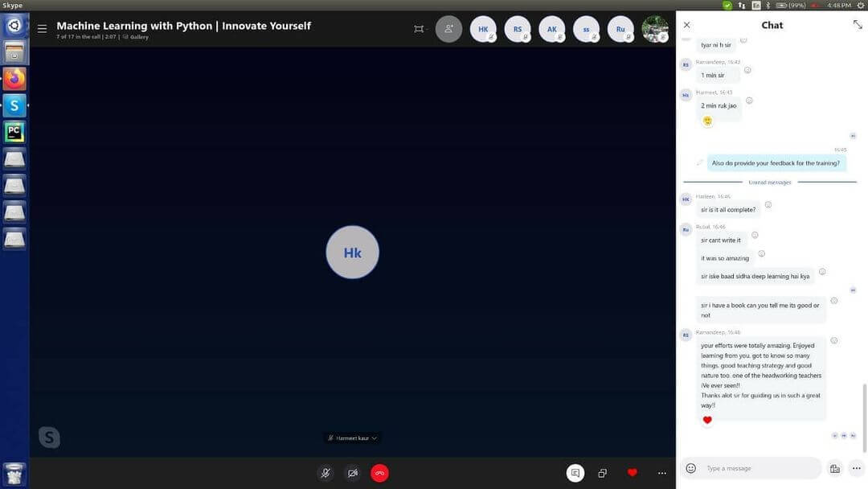Unmute the microphone in call controls

pyautogui.click(x=325, y=473)
